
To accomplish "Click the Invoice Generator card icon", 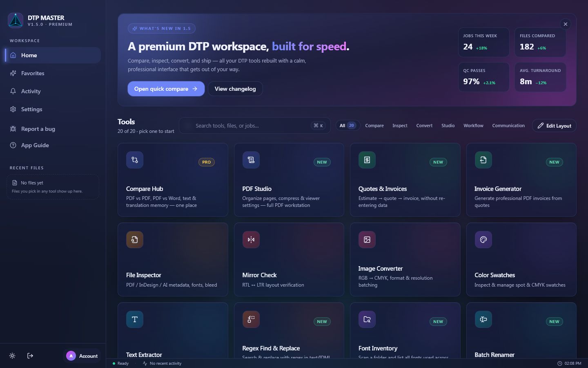I will (483, 160).
